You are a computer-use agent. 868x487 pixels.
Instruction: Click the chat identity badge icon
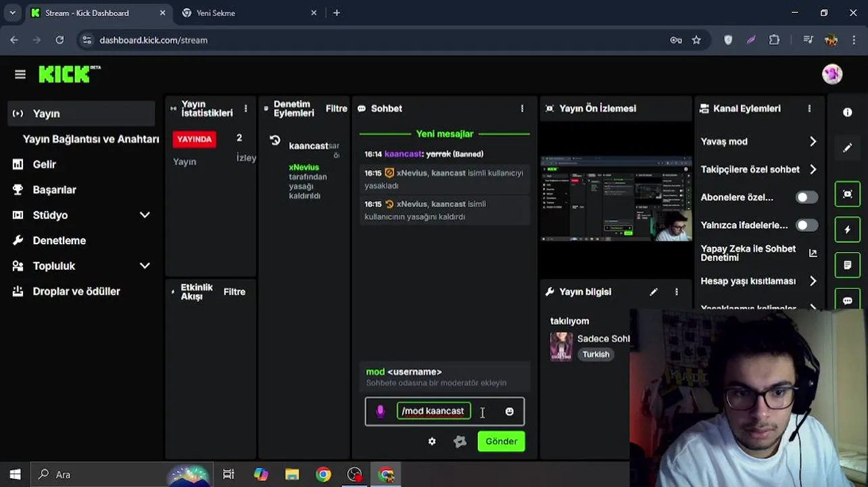coord(460,441)
